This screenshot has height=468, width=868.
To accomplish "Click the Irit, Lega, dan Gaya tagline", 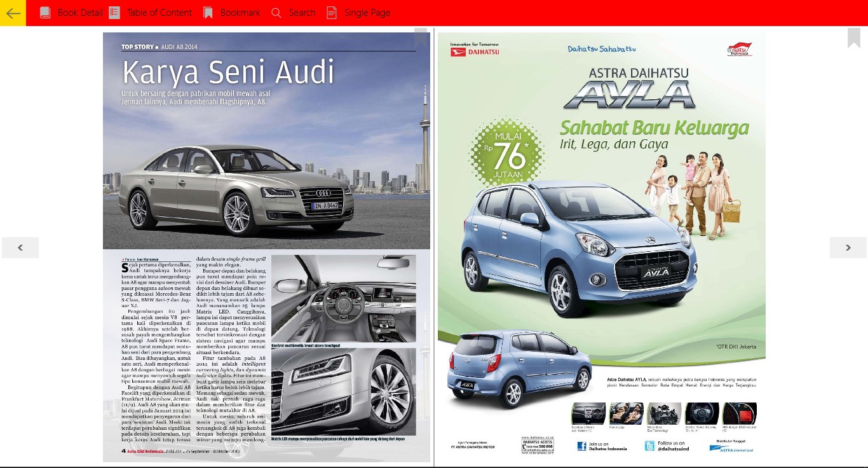I will pos(614,144).
